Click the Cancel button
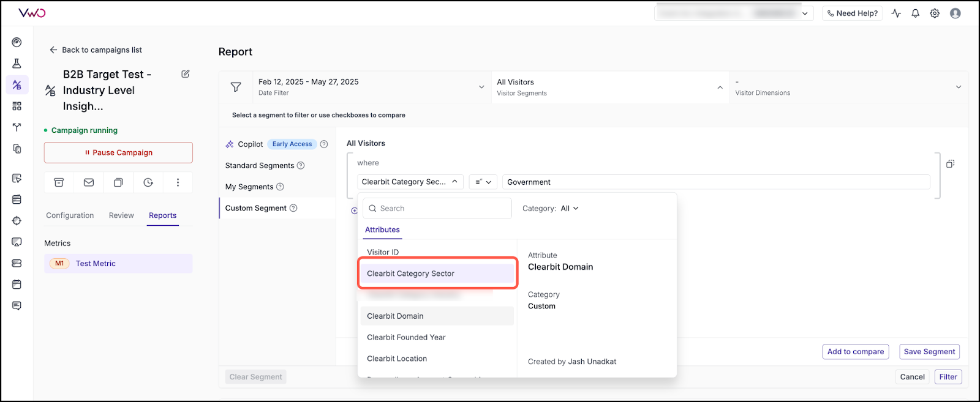980x402 pixels. (x=912, y=377)
